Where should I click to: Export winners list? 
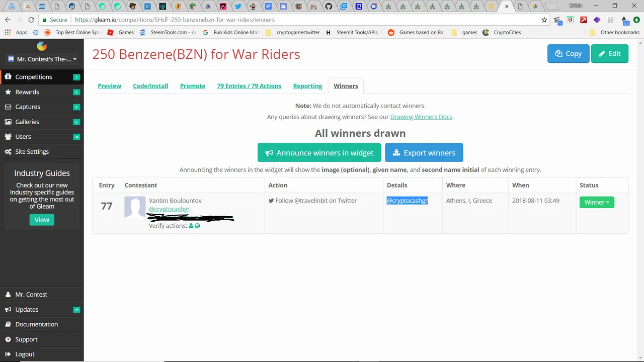coord(424,153)
